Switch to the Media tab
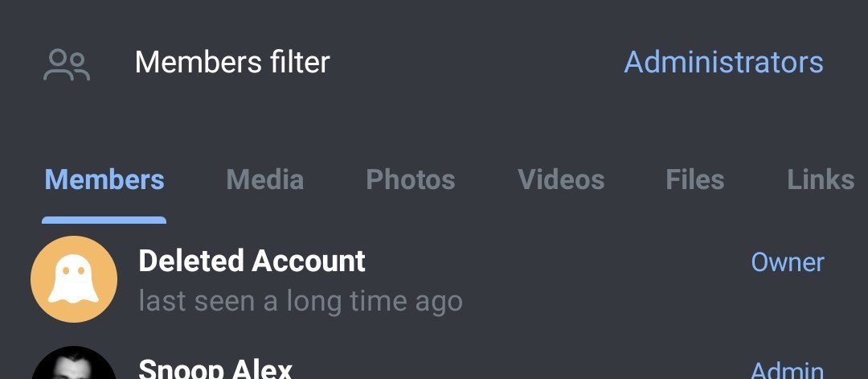Viewport: 868px width, 379px height. click(x=265, y=179)
